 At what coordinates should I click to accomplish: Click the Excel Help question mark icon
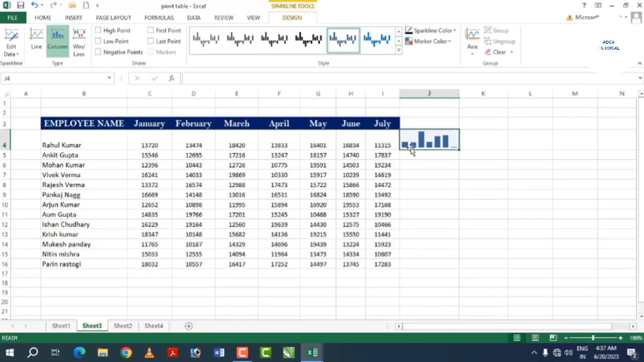[584, 6]
